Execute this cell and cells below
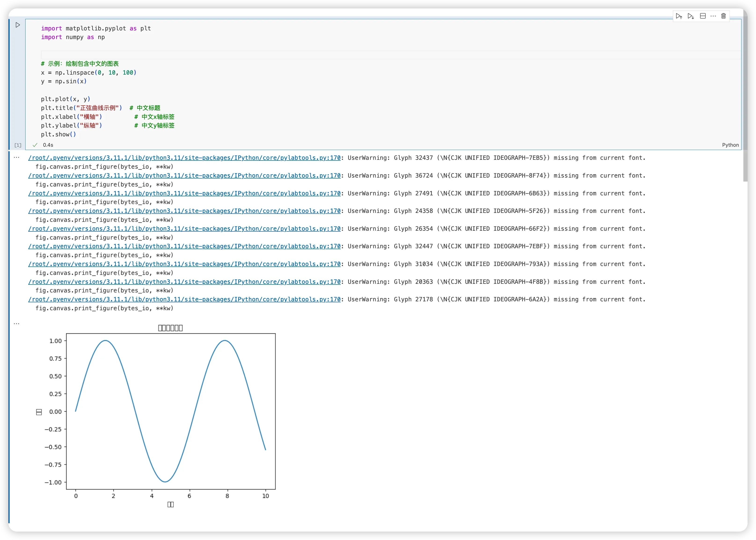Image resolution: width=756 pixels, height=540 pixels. (x=691, y=16)
